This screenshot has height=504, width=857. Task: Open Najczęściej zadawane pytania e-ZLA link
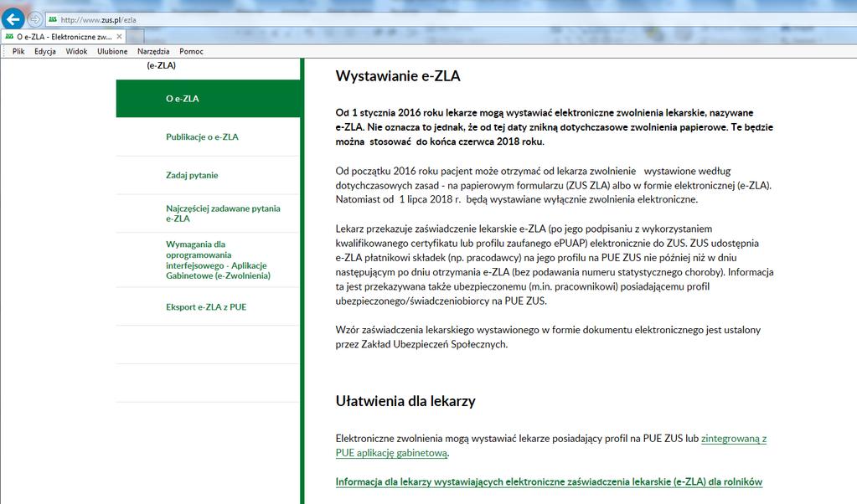(x=223, y=213)
